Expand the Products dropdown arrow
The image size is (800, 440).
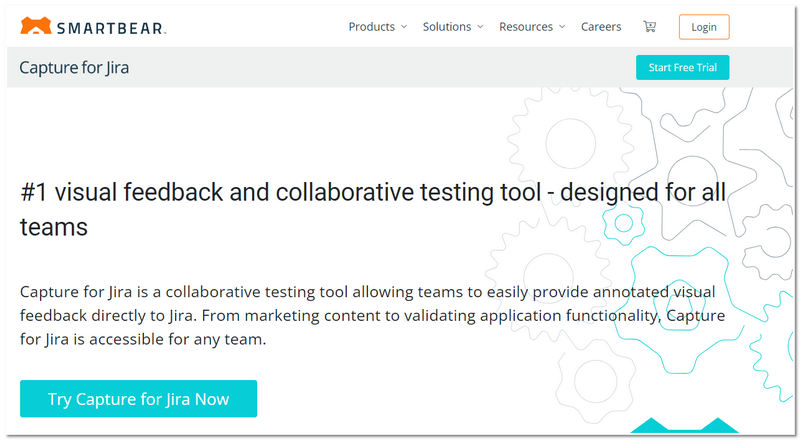(404, 27)
